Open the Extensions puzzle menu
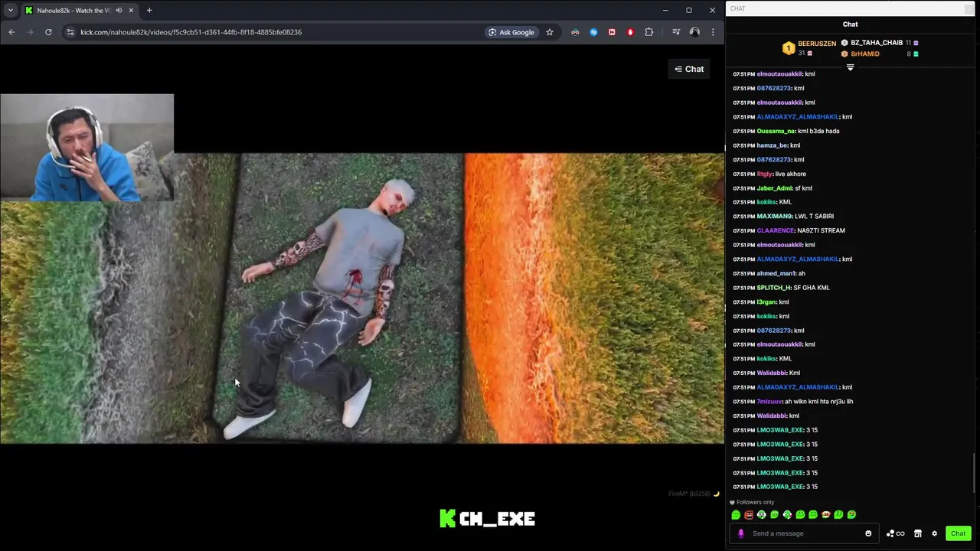 (649, 32)
